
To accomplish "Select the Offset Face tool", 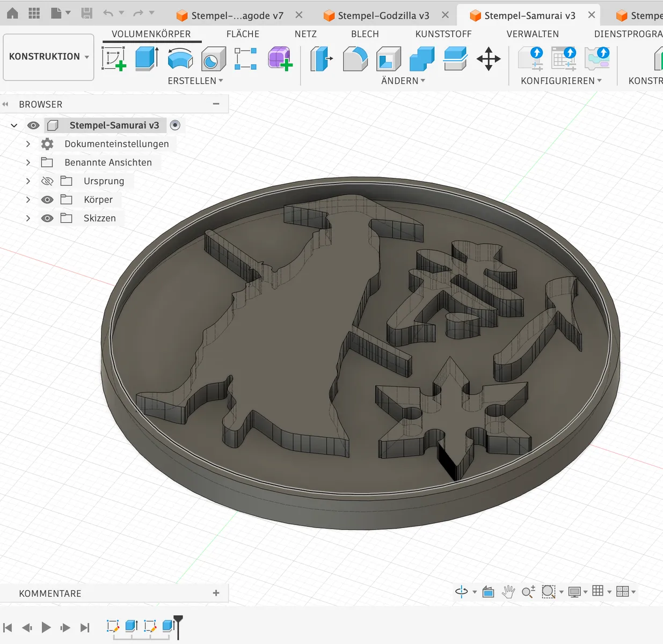I will click(x=455, y=58).
